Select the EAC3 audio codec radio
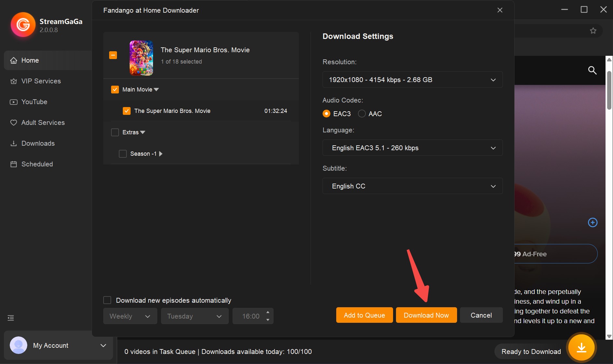 click(x=326, y=114)
